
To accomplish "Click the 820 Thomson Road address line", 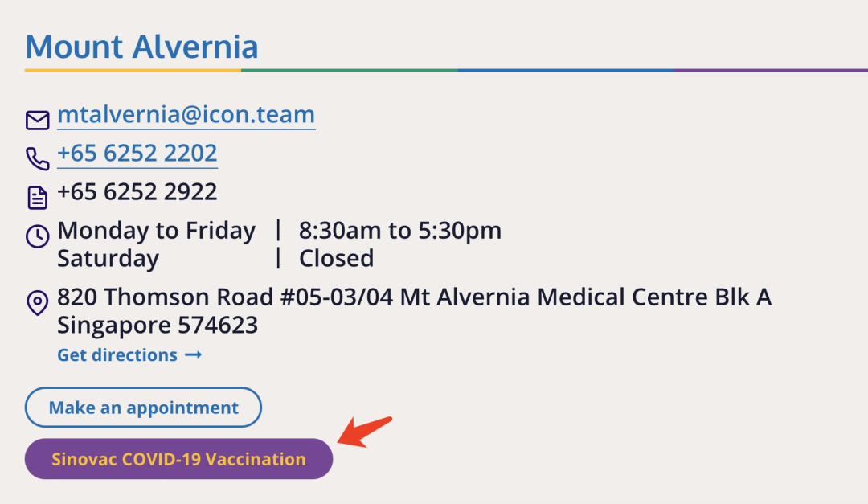I will pos(414,297).
